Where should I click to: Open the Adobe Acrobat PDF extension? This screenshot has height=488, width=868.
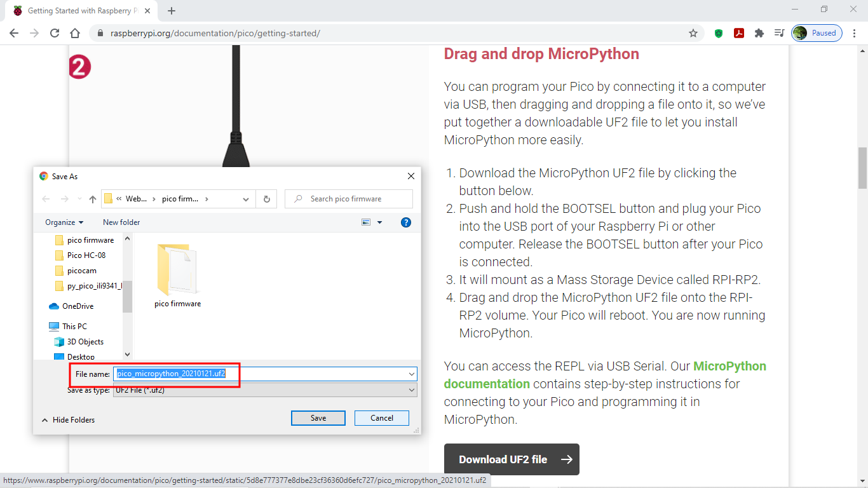[x=739, y=33]
